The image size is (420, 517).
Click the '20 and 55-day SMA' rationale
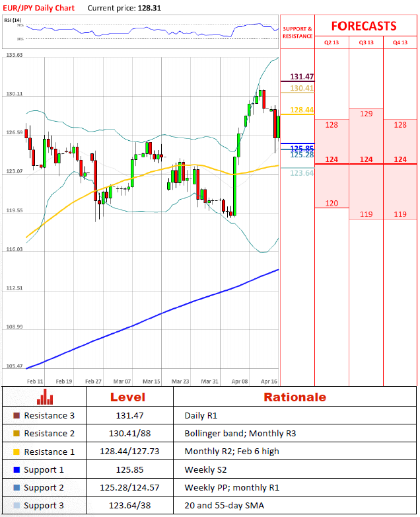[x=225, y=506]
